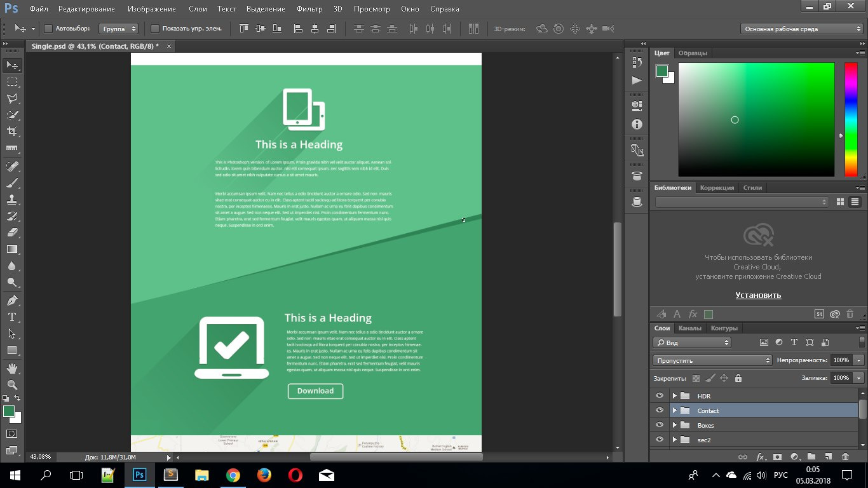Delete layer with Layers trash icon

pos(845,457)
